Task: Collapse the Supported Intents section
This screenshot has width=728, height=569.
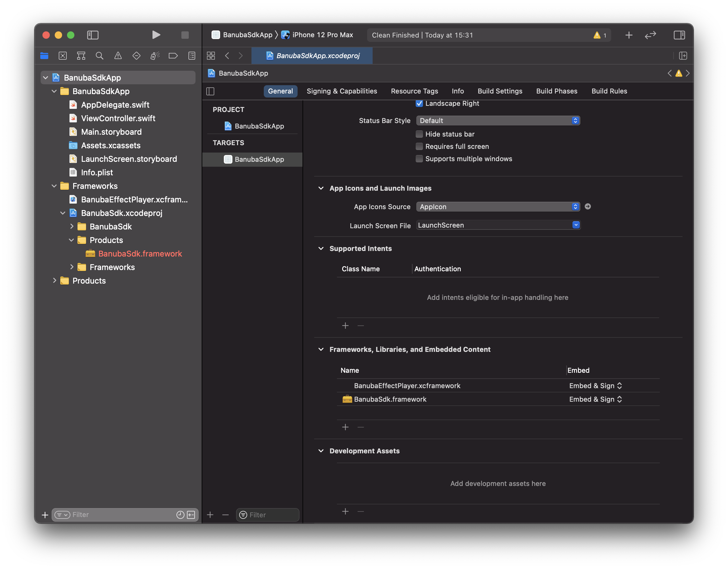Action: pyautogui.click(x=321, y=249)
